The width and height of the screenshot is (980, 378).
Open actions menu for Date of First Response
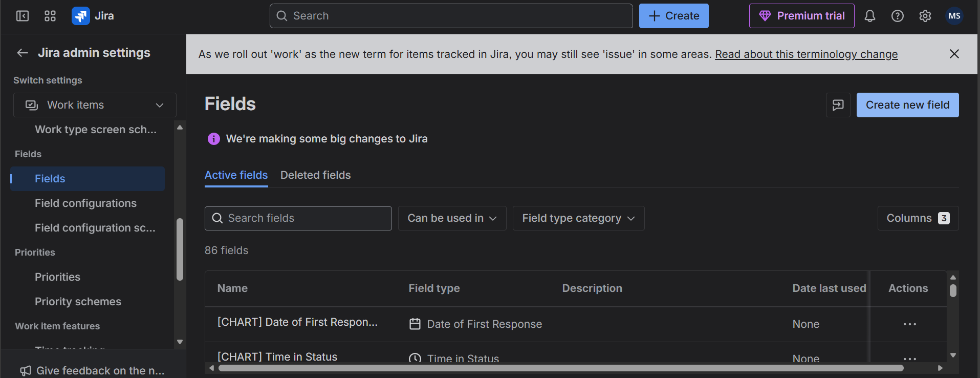tap(910, 324)
